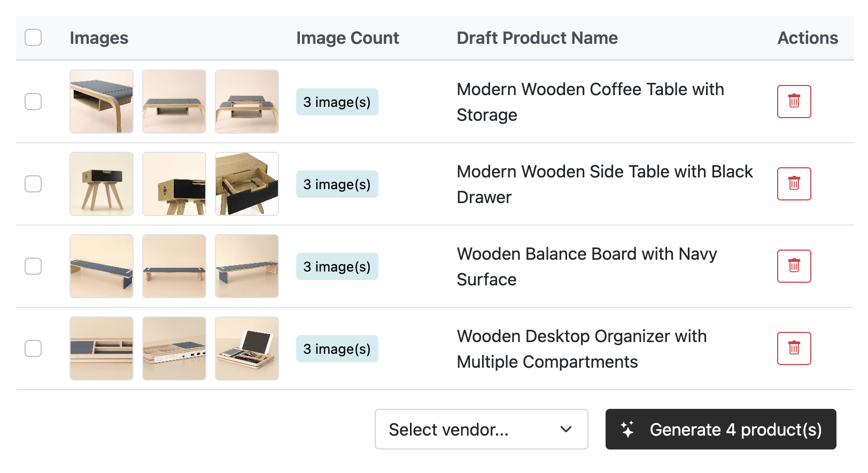Click the coffee table's 3 image(s) badge
The width and height of the screenshot is (868, 473).
coord(337,102)
